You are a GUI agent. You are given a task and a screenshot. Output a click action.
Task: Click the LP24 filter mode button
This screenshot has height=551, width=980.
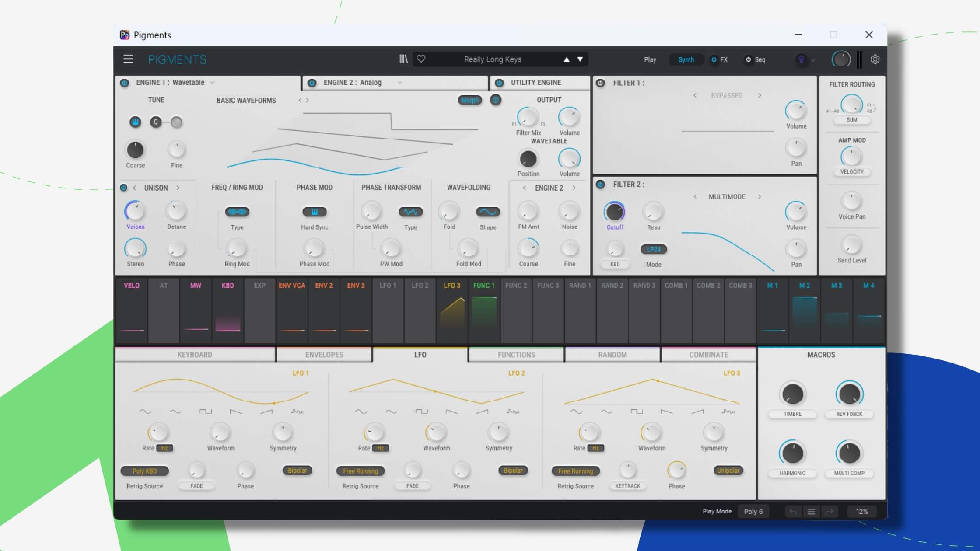(654, 249)
